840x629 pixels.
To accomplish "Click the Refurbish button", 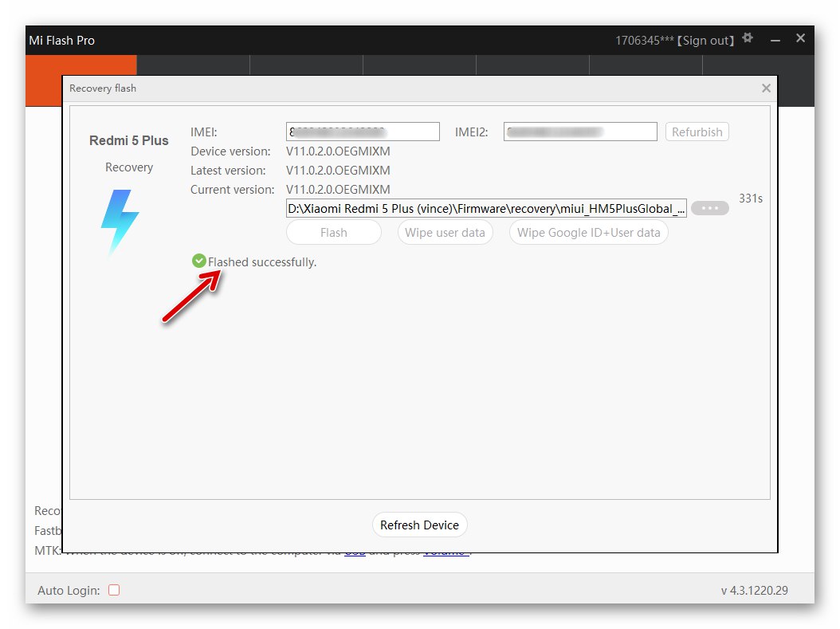I will [x=697, y=132].
